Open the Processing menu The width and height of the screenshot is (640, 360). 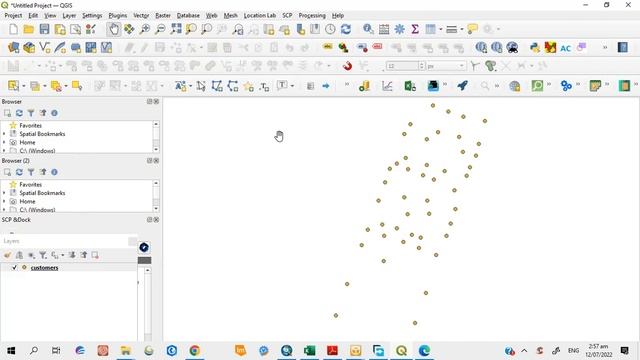312,16
